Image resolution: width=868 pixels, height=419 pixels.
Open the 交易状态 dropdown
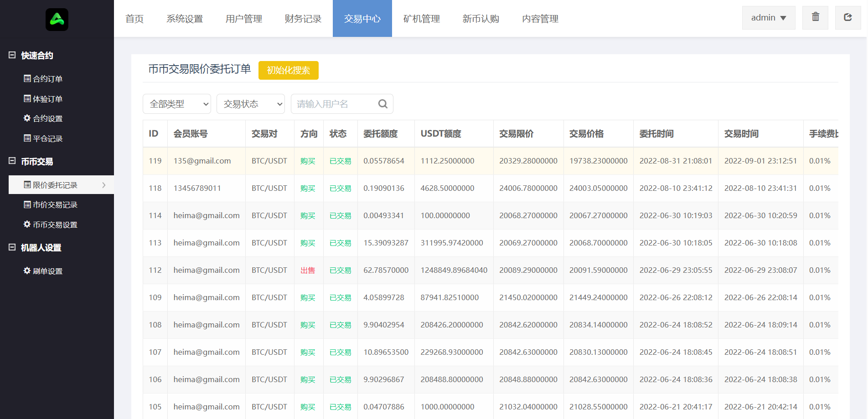click(251, 104)
